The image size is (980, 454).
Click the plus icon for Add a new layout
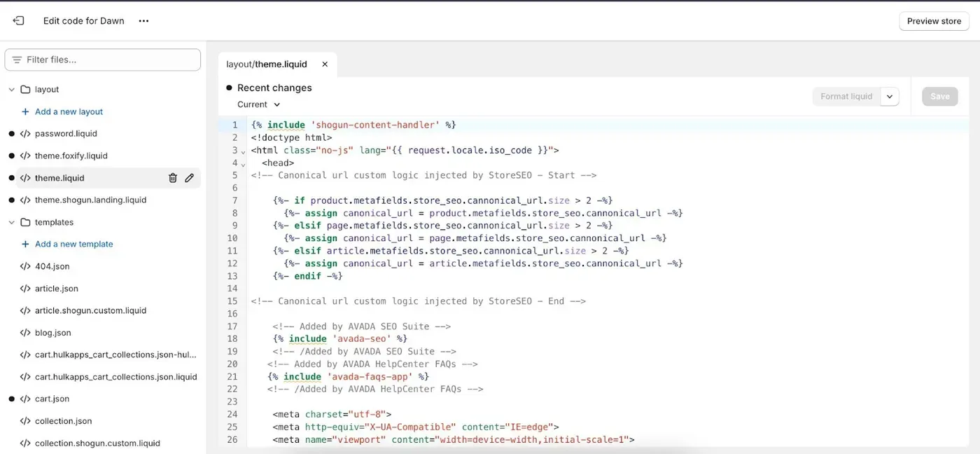point(25,111)
